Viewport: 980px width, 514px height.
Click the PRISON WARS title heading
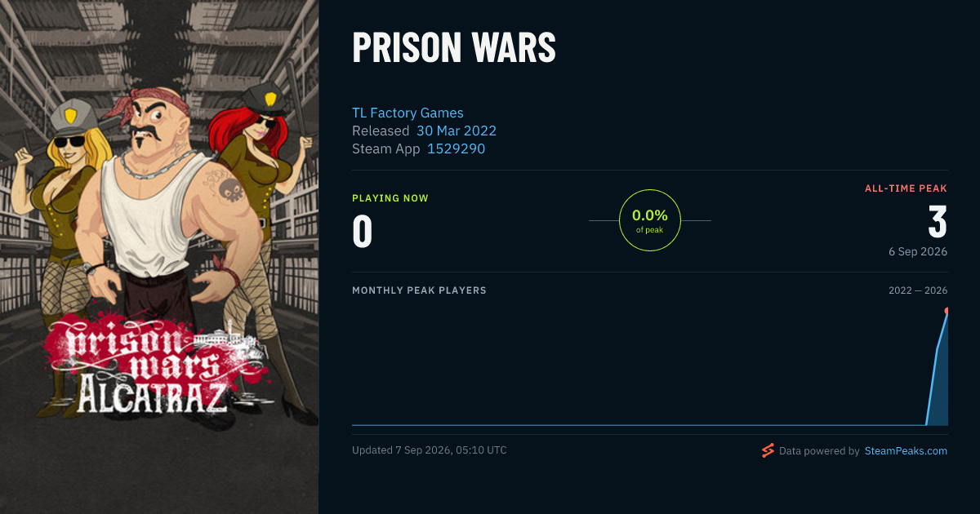(x=454, y=49)
